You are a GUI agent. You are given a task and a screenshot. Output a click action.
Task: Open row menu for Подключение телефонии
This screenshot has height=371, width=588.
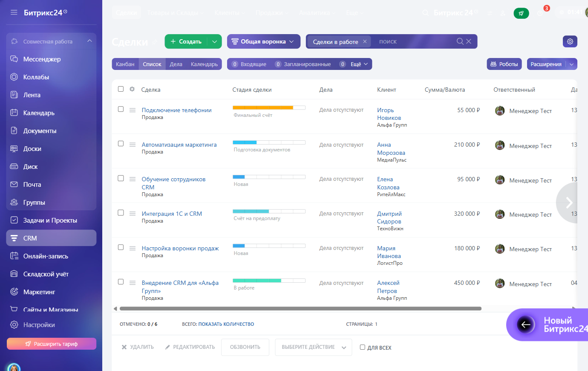coord(133,110)
